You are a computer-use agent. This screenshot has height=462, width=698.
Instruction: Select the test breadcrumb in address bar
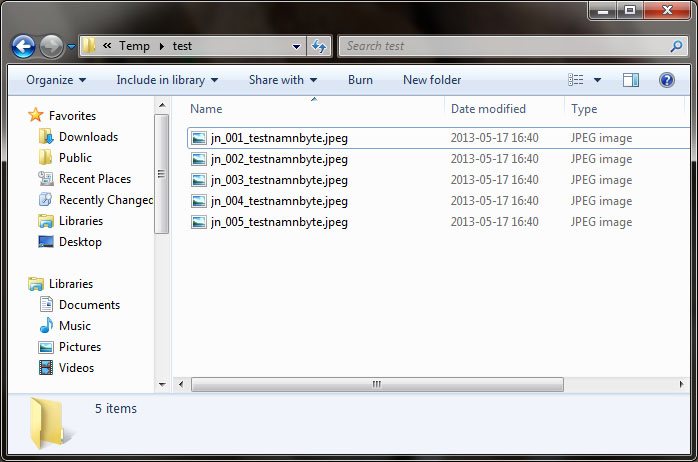coord(182,46)
